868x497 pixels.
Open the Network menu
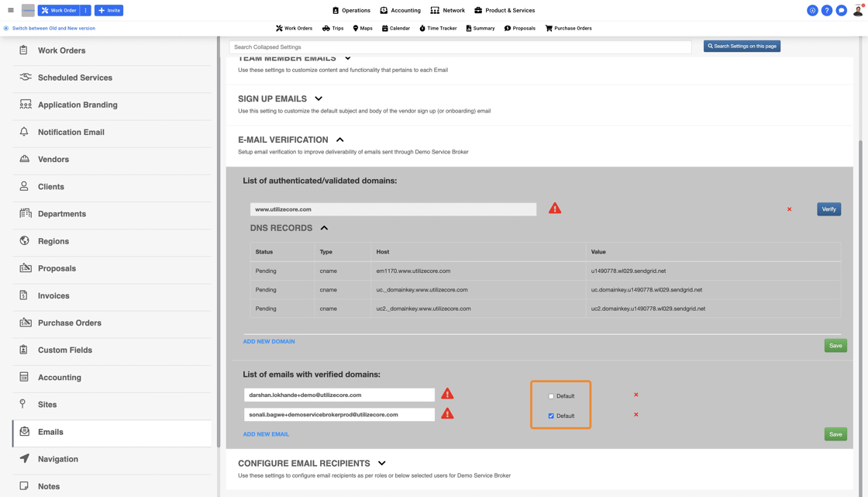click(448, 10)
